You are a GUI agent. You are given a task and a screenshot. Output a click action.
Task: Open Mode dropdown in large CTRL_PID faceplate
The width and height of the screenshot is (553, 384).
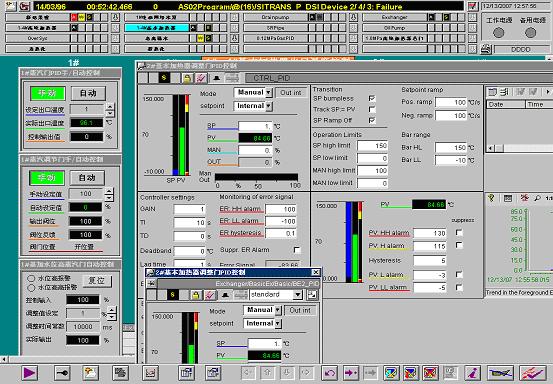[268, 93]
